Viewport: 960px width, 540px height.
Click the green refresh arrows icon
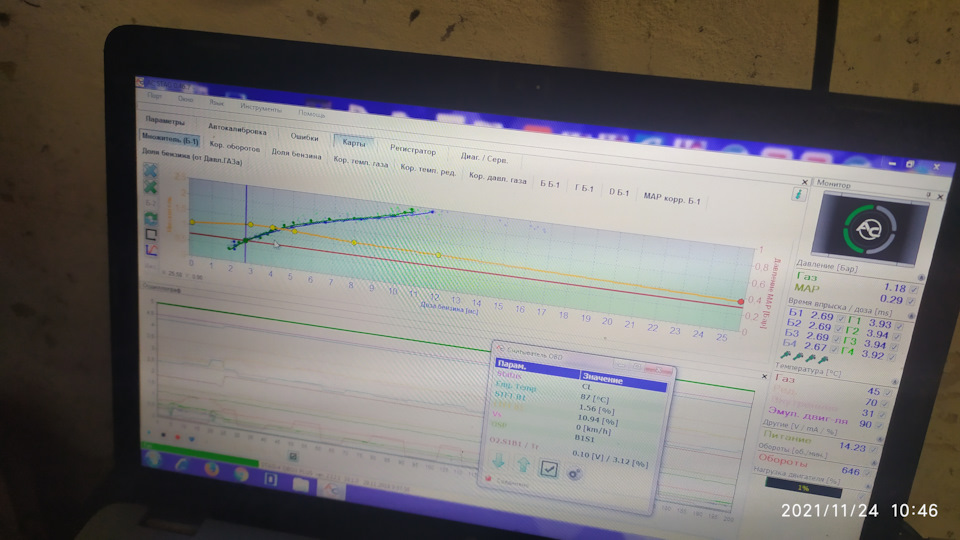click(x=151, y=219)
